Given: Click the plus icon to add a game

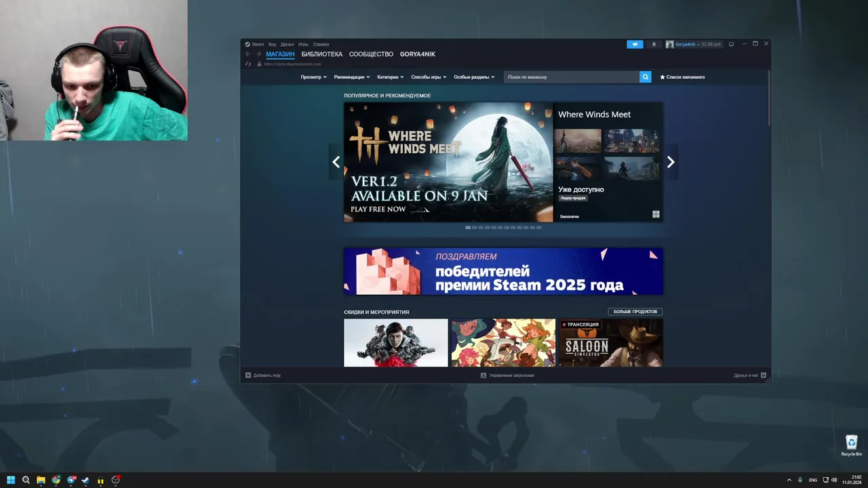Looking at the screenshot, I should [x=248, y=375].
